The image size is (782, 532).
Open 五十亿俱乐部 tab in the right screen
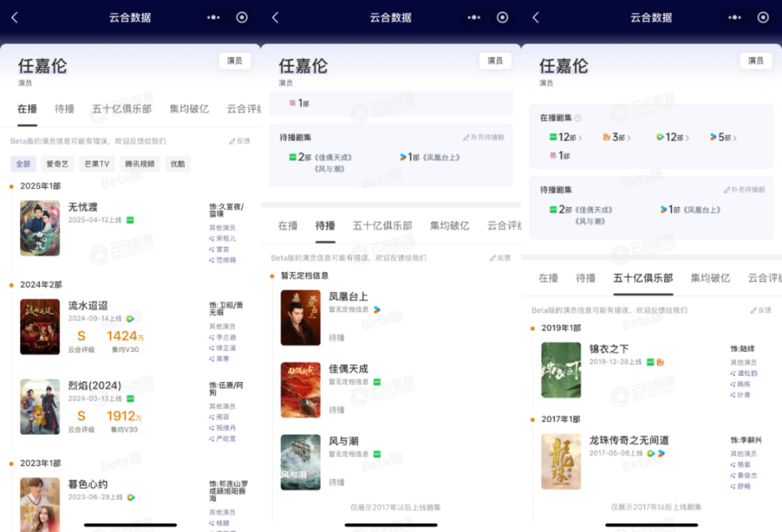tap(643, 278)
